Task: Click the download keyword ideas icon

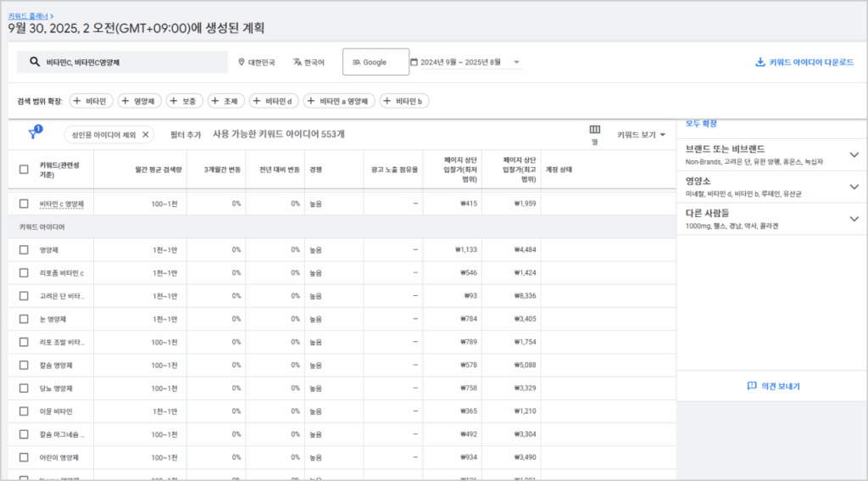Action: point(759,62)
